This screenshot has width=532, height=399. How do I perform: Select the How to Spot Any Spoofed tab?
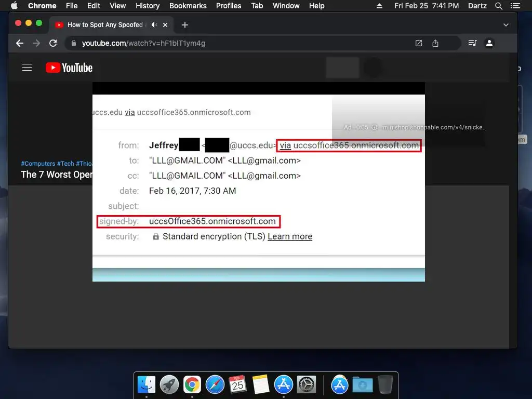105,25
